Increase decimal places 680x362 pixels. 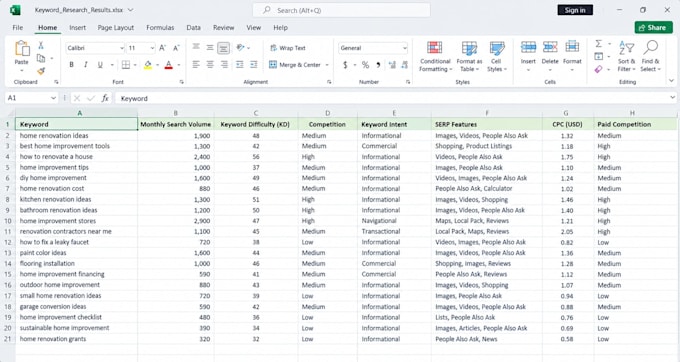click(x=392, y=65)
